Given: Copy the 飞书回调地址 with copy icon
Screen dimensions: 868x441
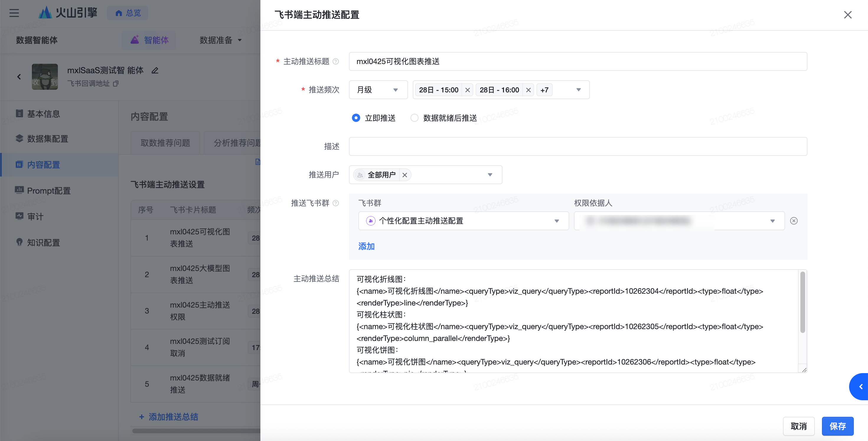Looking at the screenshot, I should [x=115, y=84].
